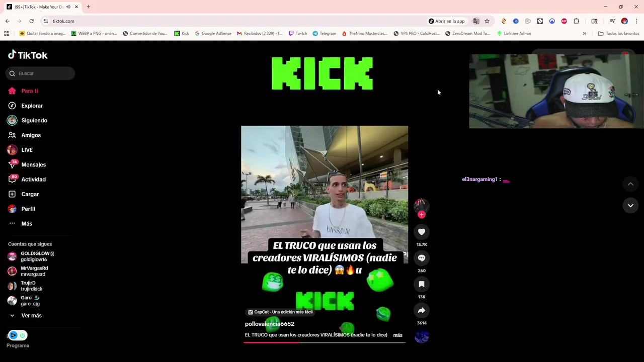The image size is (644, 362).
Task: Save video with bookmark icon
Action: [x=422, y=284]
